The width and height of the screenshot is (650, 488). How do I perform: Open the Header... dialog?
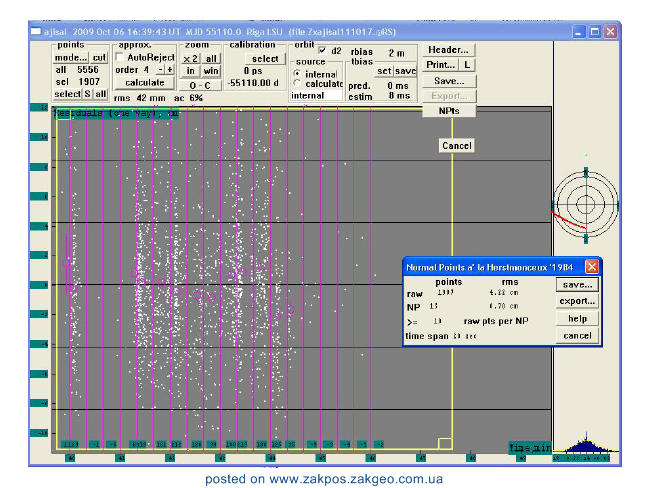(x=448, y=50)
